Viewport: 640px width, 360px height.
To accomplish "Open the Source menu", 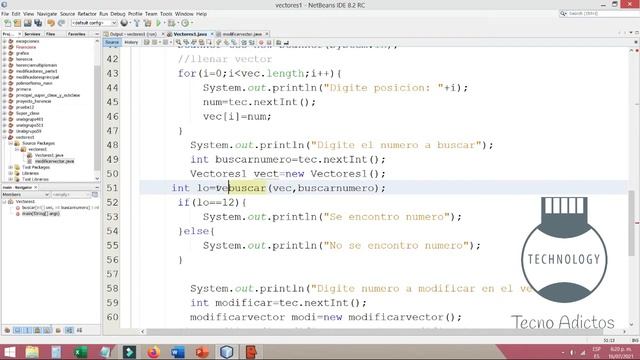I will (x=67, y=14).
